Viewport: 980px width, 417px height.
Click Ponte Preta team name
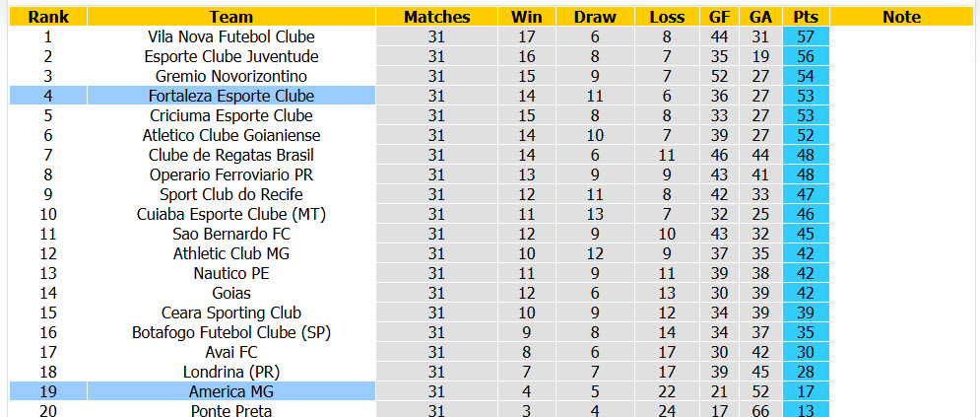point(231,411)
